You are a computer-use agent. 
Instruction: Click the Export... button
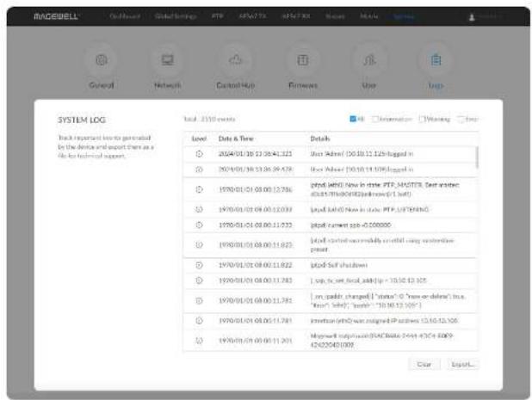pos(462,365)
